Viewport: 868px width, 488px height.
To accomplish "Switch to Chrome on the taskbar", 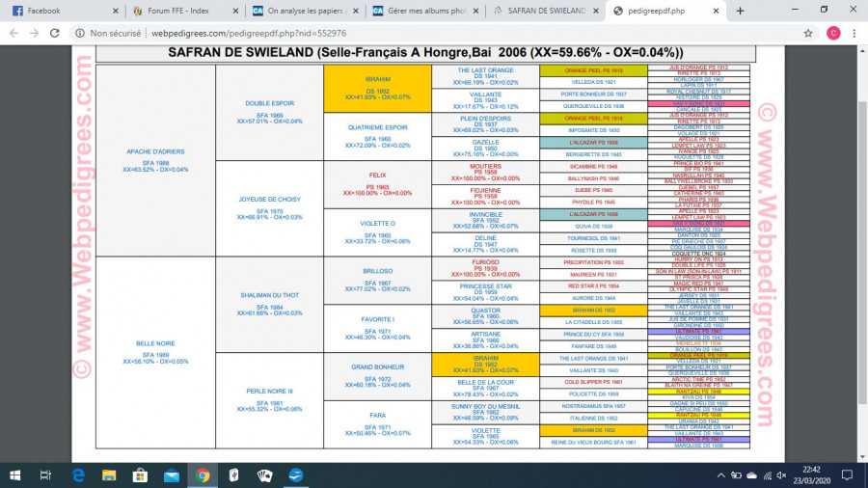I will [x=203, y=475].
